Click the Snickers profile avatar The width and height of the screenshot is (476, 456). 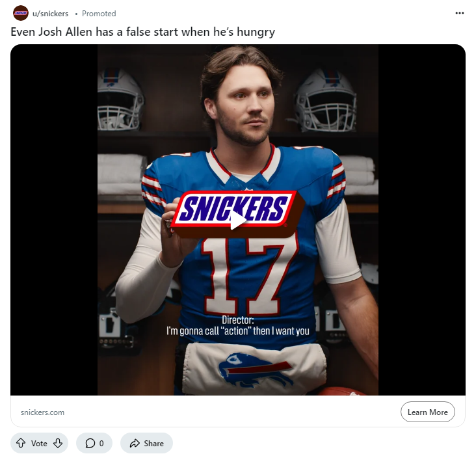[21, 13]
